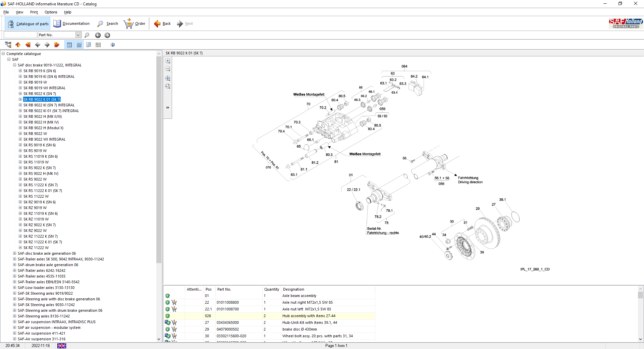Toggle the thumbnail grid view button
This screenshot has width=644, height=349.
tap(98, 45)
